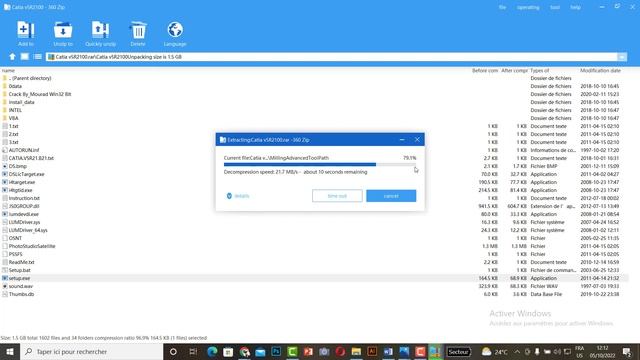Select the DSLicTarget.exe file
The height and width of the screenshot is (360, 640).
23,174
